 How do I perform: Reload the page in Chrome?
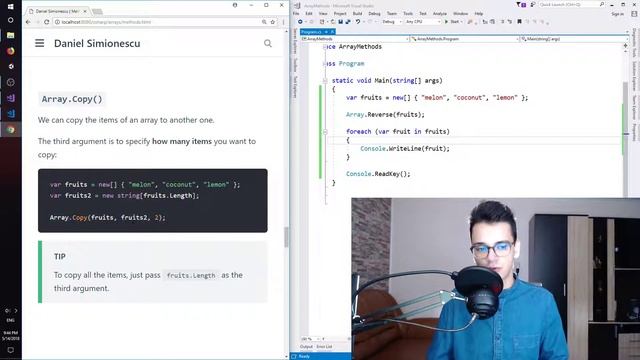point(47,22)
